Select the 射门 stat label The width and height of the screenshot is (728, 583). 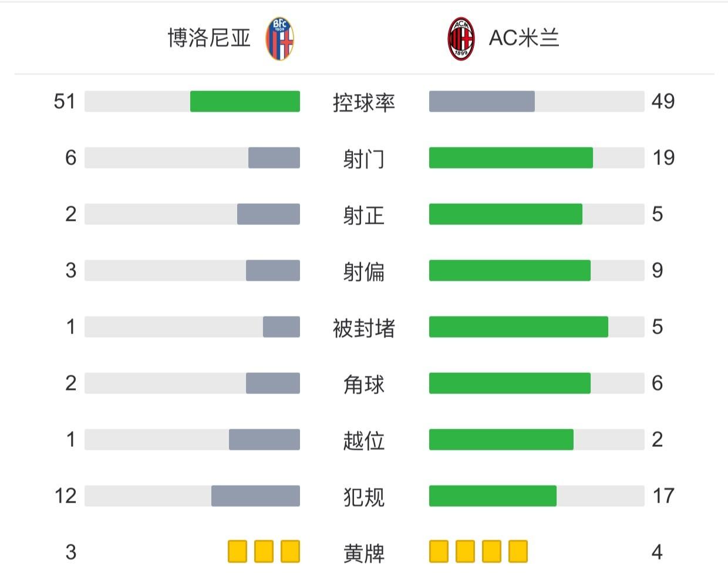tap(363, 159)
